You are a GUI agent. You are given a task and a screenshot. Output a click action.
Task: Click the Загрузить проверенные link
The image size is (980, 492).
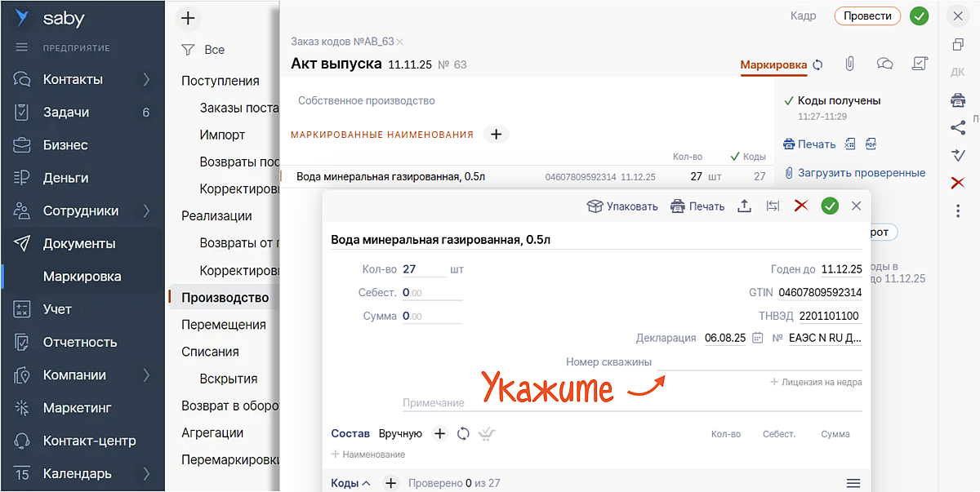coord(861,173)
